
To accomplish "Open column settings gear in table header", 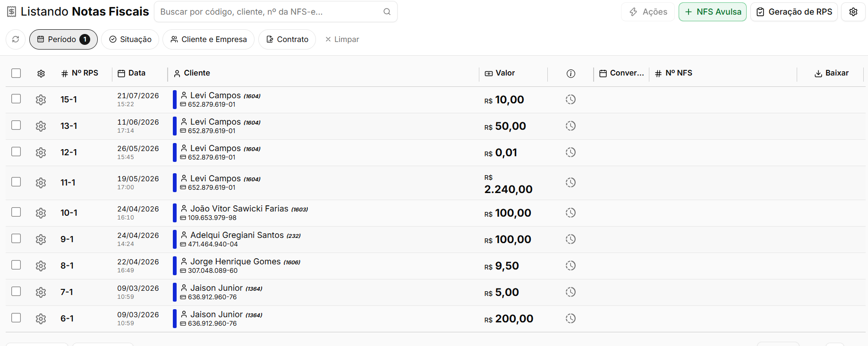I will coord(41,73).
